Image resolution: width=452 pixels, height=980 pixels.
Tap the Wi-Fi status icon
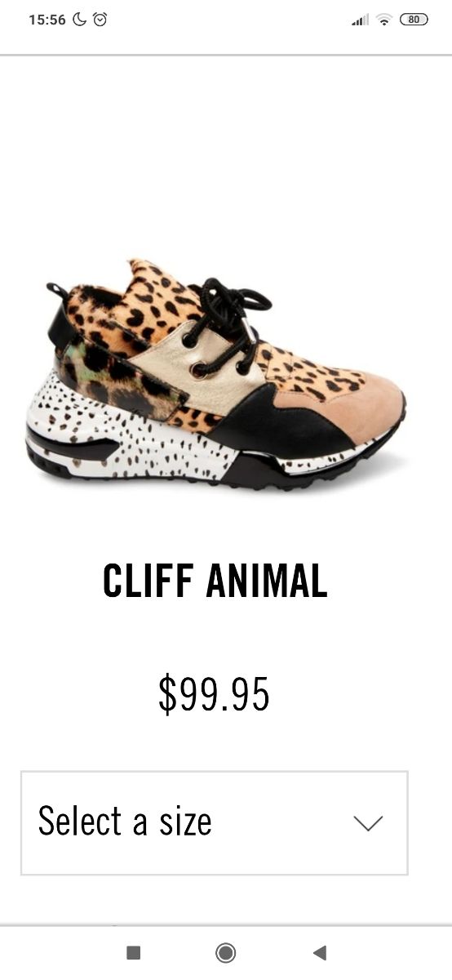point(383,20)
